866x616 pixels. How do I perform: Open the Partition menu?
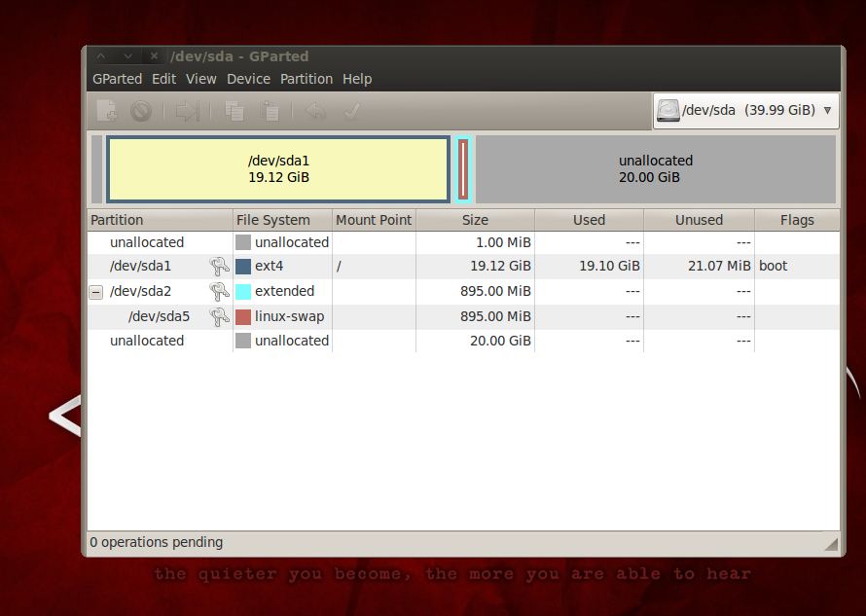pos(307,79)
